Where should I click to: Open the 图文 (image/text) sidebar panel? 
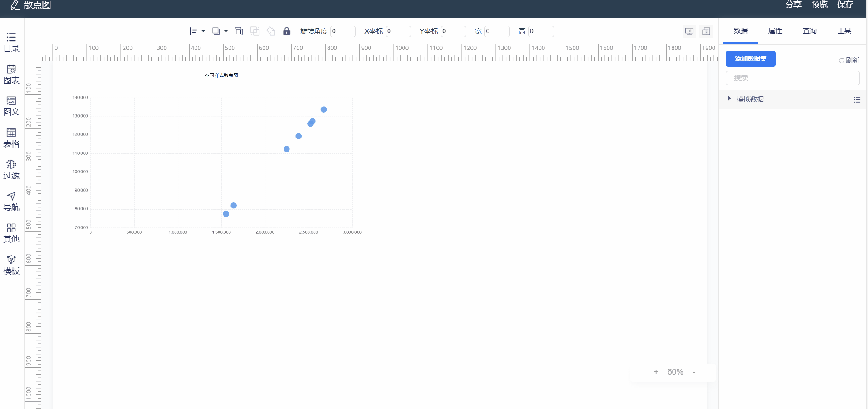(x=11, y=106)
